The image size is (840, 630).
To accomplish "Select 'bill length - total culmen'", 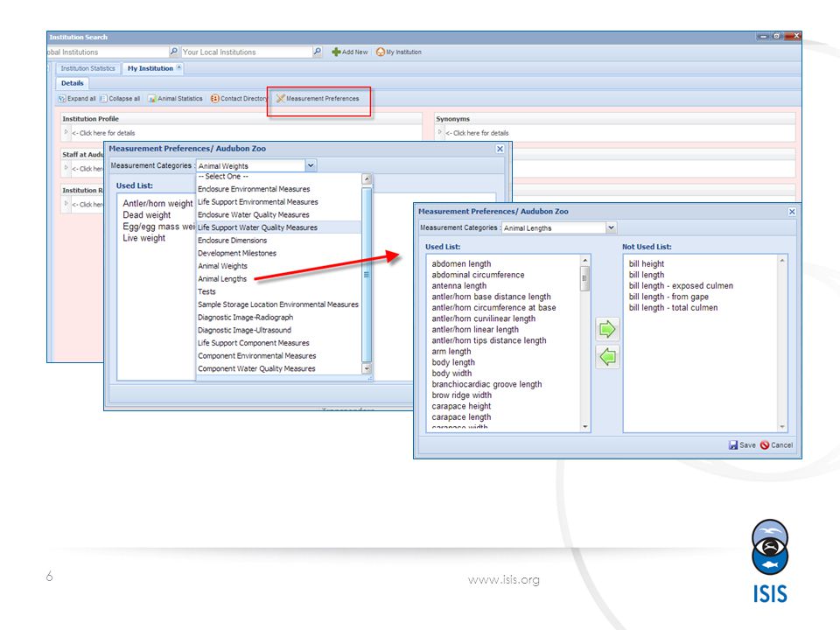I will click(x=673, y=307).
